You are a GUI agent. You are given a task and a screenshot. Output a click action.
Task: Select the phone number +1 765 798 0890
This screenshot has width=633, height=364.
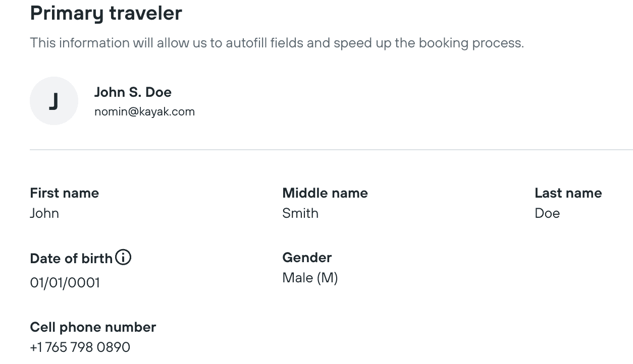80,347
